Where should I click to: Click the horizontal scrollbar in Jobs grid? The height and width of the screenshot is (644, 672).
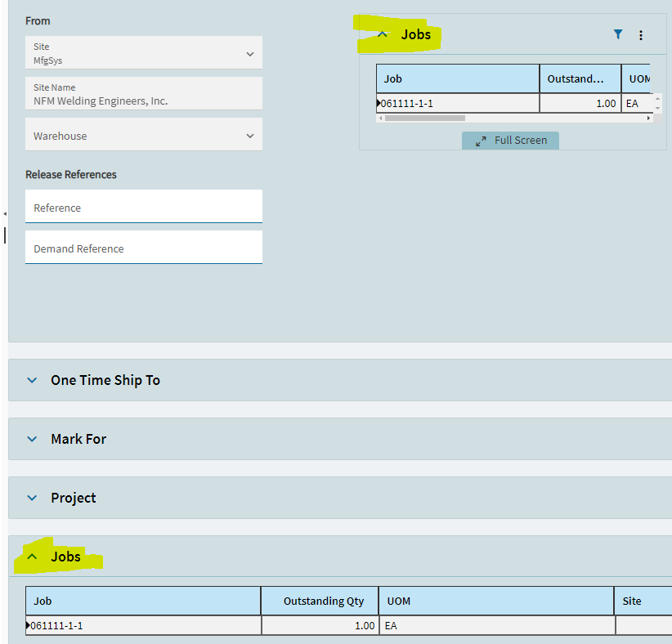point(425,118)
